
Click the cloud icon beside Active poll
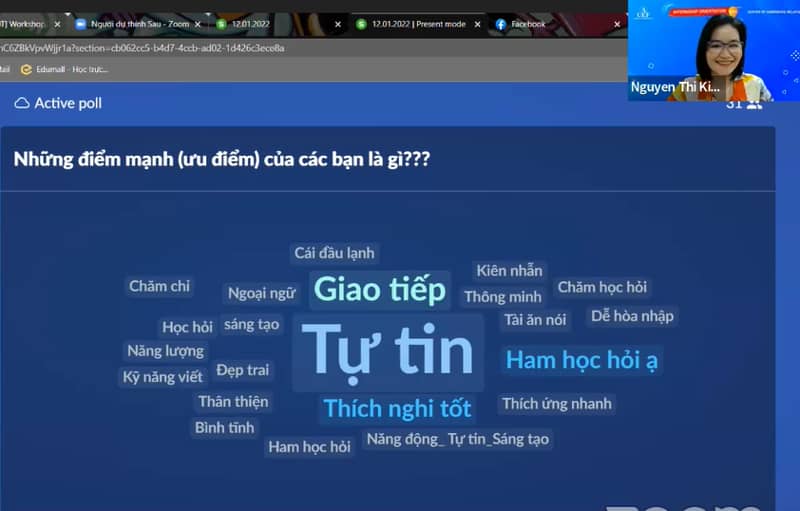pyautogui.click(x=22, y=103)
